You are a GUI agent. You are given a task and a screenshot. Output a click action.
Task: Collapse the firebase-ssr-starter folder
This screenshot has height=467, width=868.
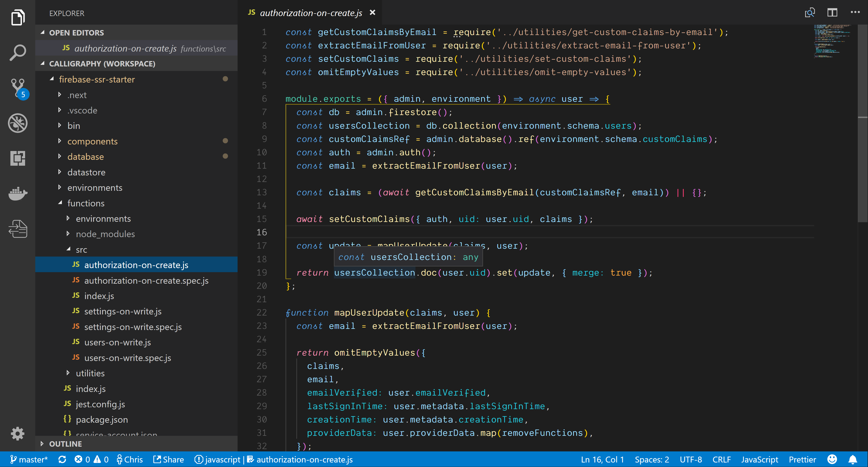(136, 79)
